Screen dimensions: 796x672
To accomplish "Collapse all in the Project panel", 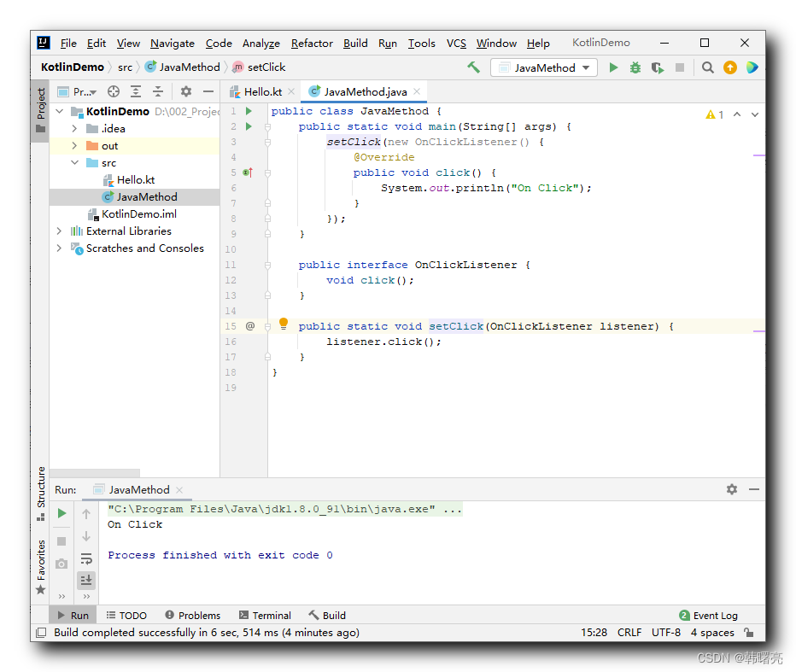I will (158, 91).
